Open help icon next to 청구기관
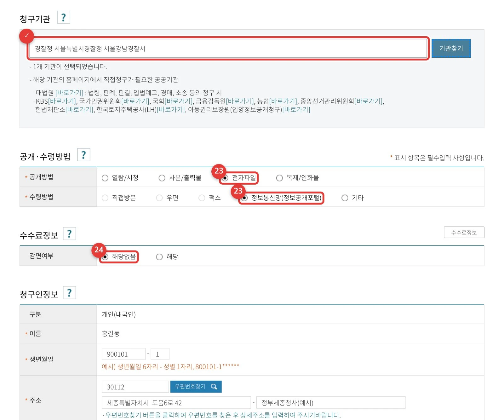The image size is (504, 420). 63,17
